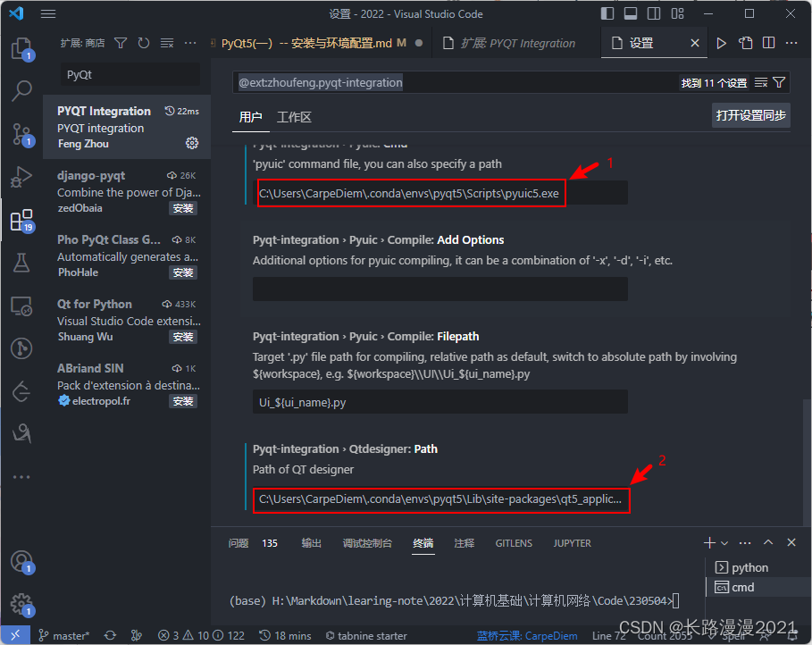Expand the terminal launch profile dropdown
This screenshot has width=812, height=645.
pos(724,543)
